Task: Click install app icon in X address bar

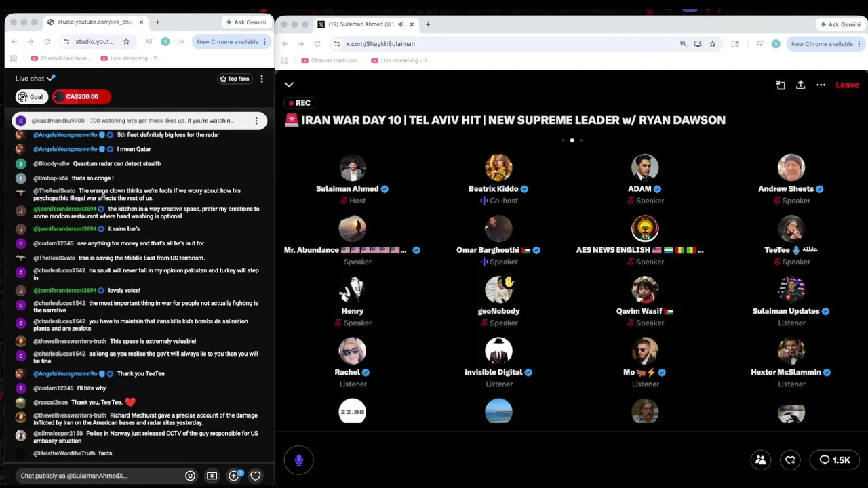Action: (698, 44)
